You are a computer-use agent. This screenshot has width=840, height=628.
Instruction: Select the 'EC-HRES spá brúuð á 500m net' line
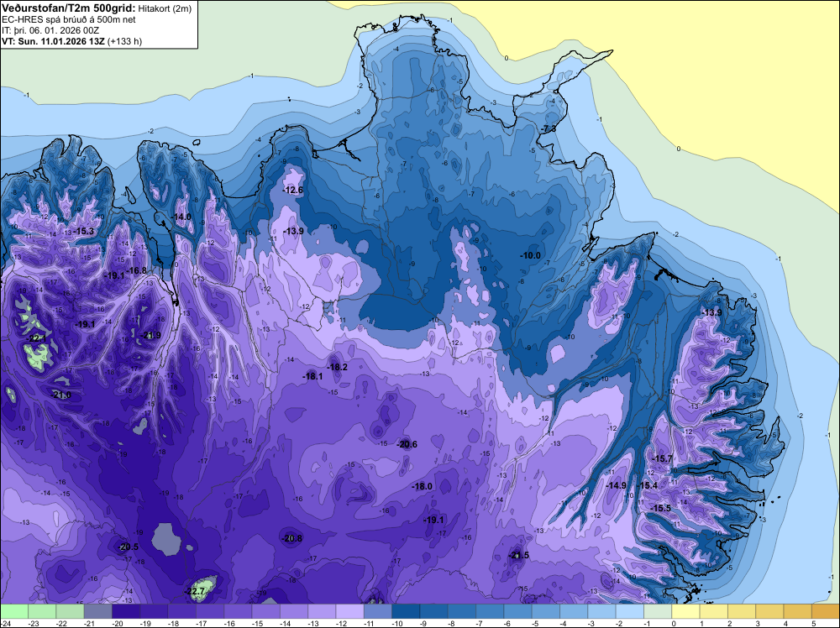(x=69, y=19)
